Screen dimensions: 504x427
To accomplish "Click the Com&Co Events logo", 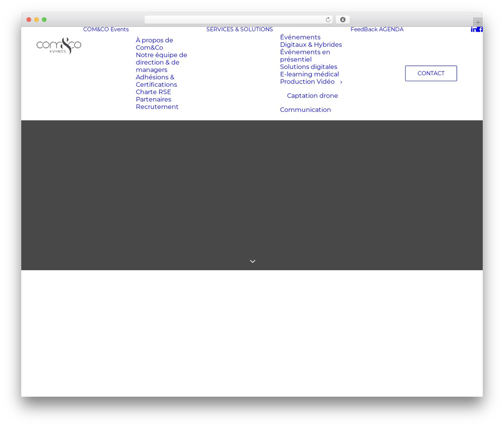I will point(59,46).
